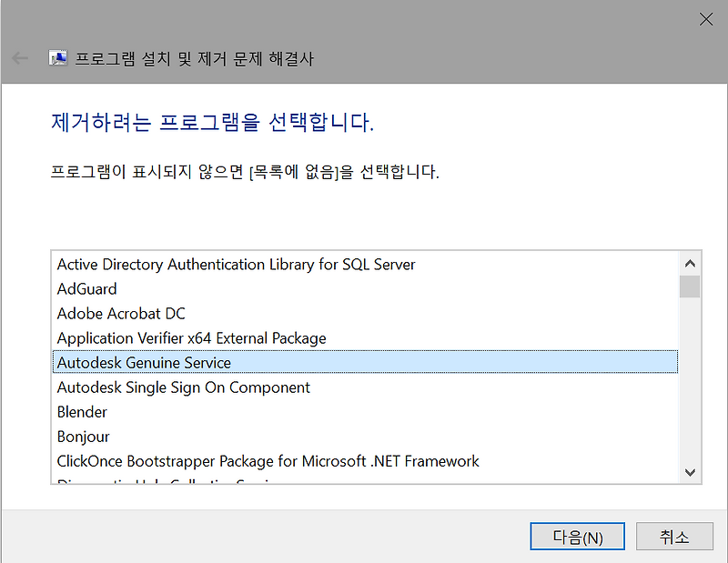Viewport: 728px width, 563px height.
Task: Choose Autodesk Single Sign On Component
Action: [x=365, y=387]
